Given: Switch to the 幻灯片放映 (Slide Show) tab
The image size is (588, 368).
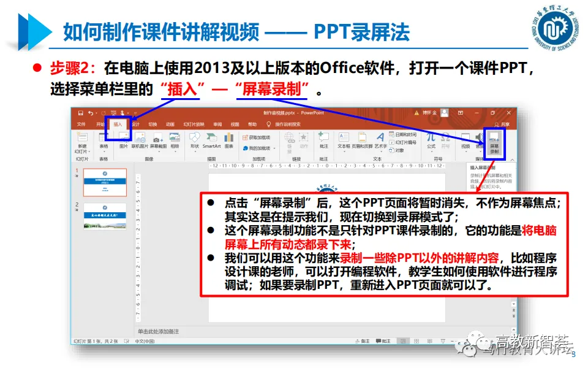Looking at the screenshot, I should tap(194, 125).
